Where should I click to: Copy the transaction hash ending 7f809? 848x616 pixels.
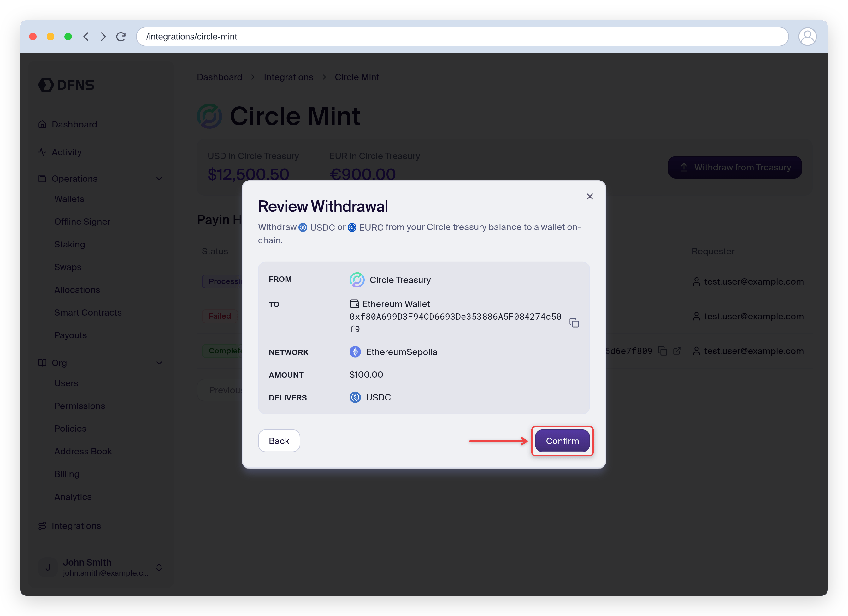[662, 351]
